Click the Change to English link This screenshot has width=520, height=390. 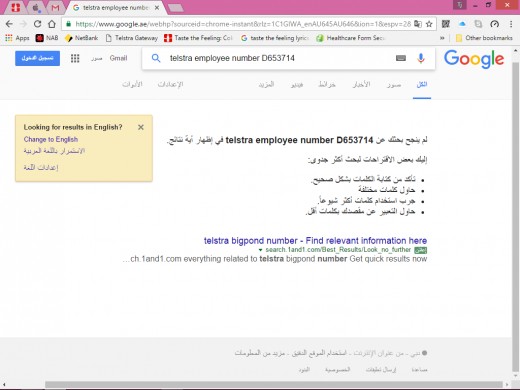click(x=51, y=139)
